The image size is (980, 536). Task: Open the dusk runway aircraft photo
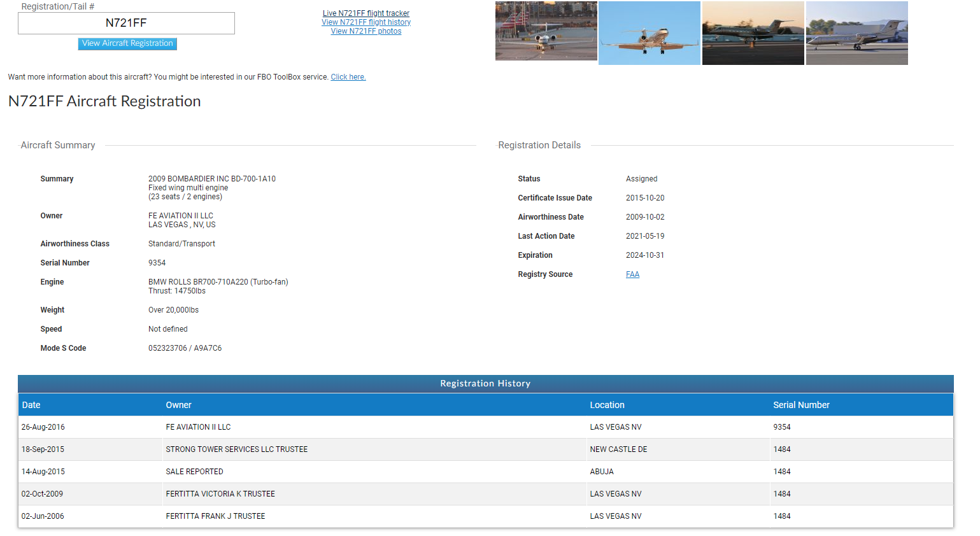click(753, 33)
